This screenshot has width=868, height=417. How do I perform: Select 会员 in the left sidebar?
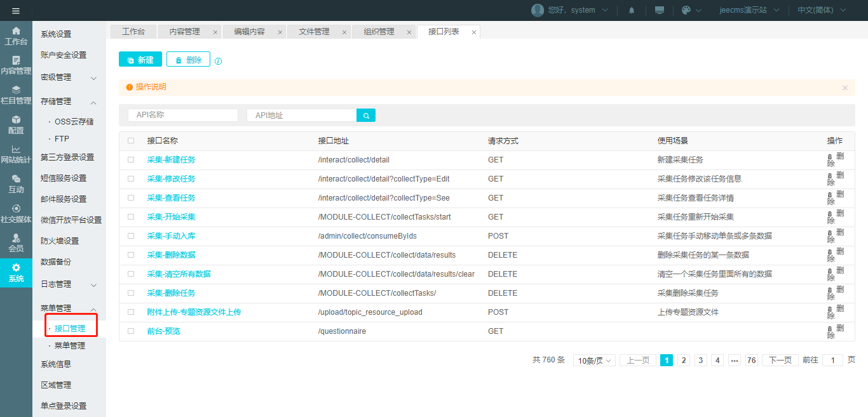[16, 242]
